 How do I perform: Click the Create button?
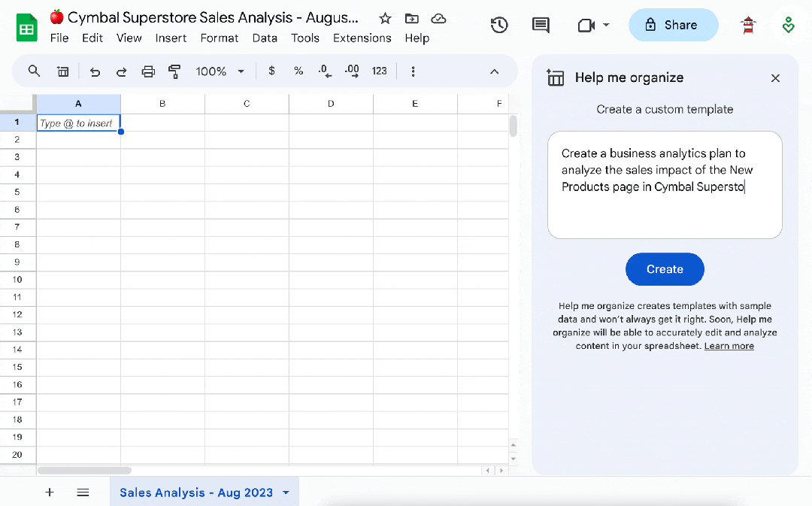point(665,269)
